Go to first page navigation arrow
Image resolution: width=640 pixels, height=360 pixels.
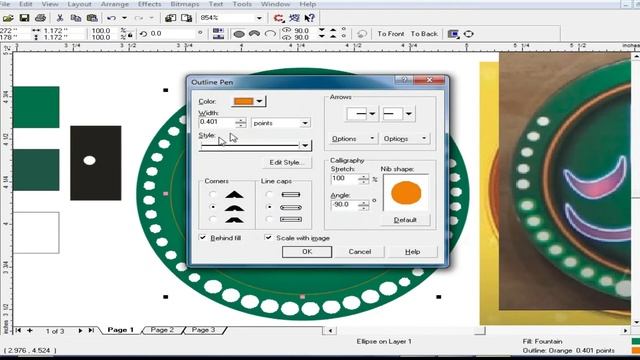pos(18,330)
